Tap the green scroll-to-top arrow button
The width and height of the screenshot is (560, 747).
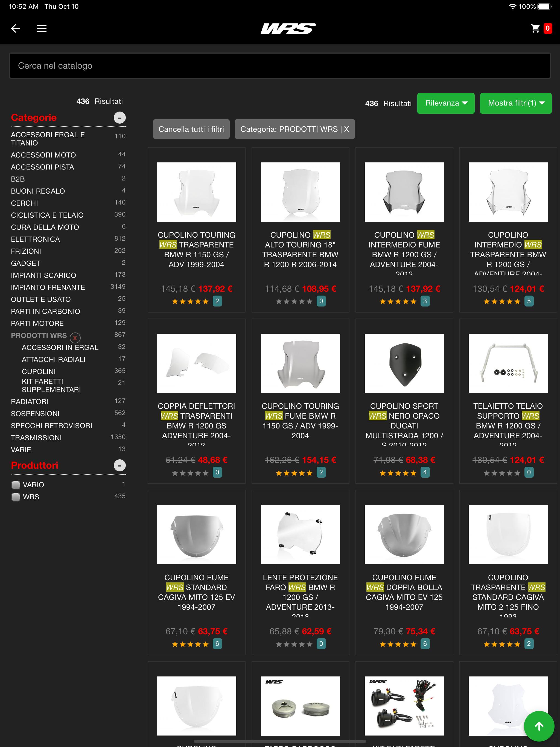pos(539,726)
